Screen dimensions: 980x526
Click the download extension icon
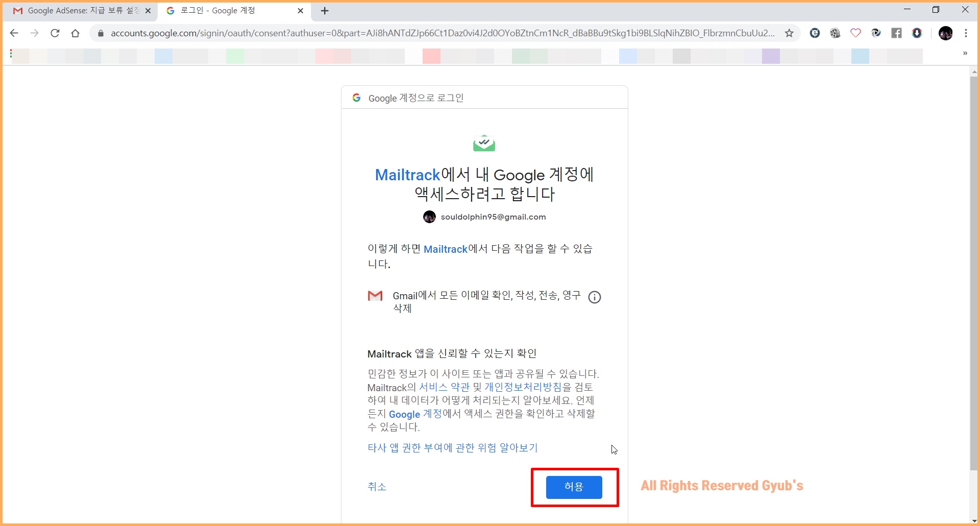click(x=917, y=33)
